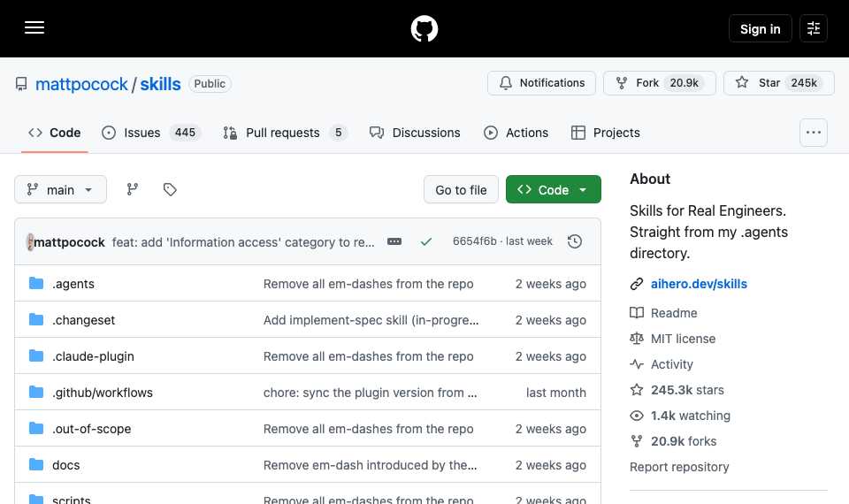Click the folder icon next to .claude-plugin
The height and width of the screenshot is (504, 849).
tap(36, 355)
